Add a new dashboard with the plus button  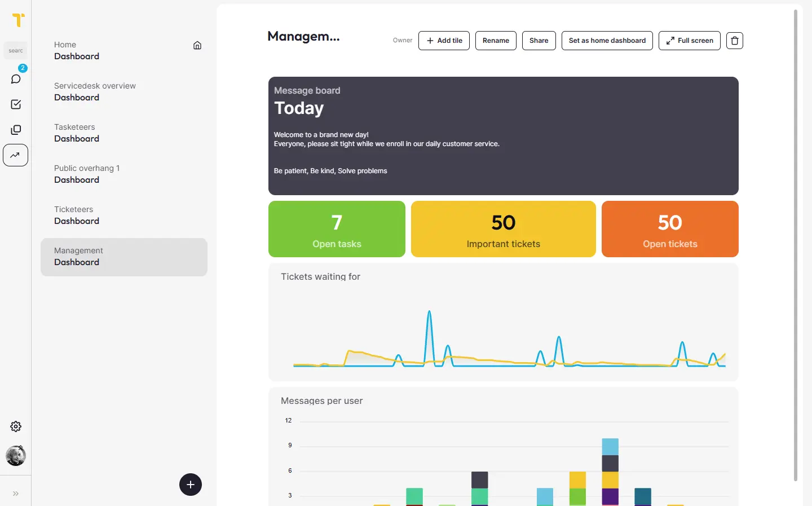pos(191,485)
